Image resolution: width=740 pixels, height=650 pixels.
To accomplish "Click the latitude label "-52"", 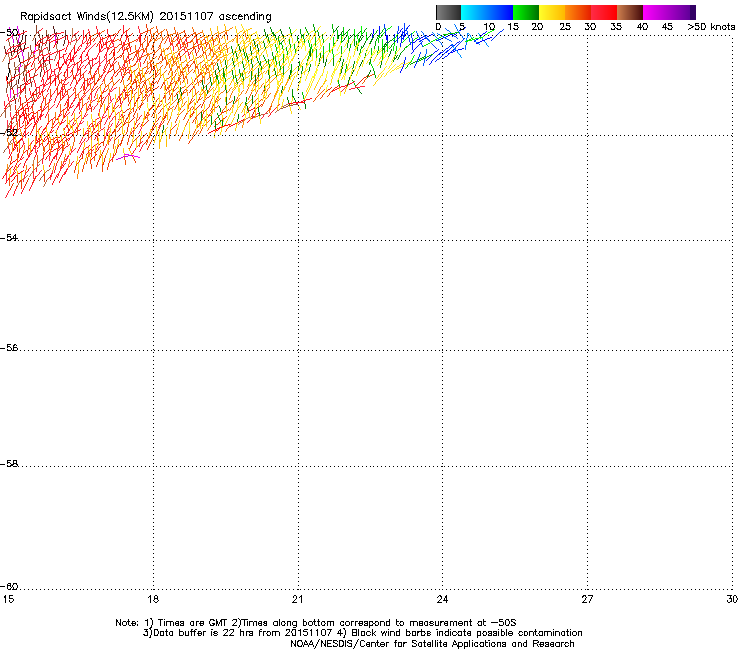I will (9, 133).
